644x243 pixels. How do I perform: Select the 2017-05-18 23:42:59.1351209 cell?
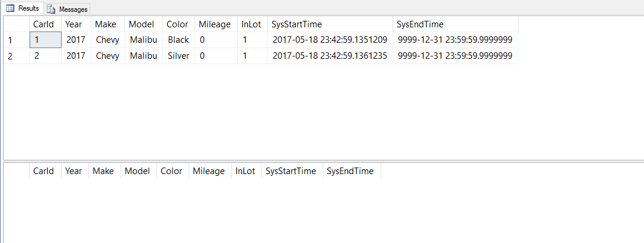[330, 40]
